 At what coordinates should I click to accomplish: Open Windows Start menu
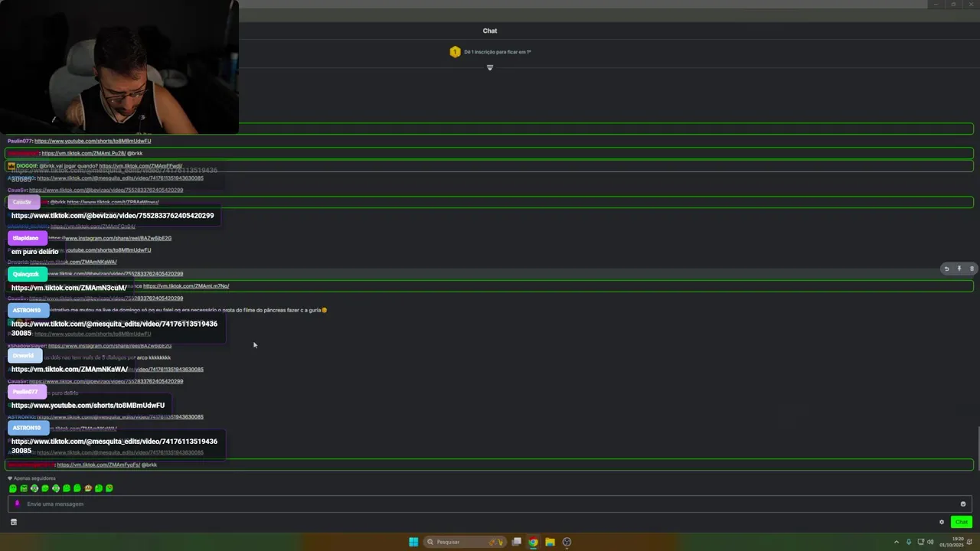tap(413, 542)
